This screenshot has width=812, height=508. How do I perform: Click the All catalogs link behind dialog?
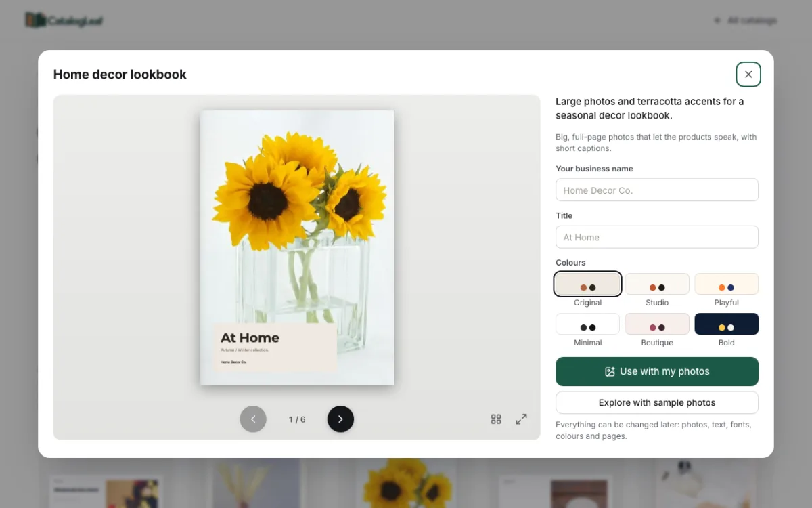pyautogui.click(x=745, y=21)
